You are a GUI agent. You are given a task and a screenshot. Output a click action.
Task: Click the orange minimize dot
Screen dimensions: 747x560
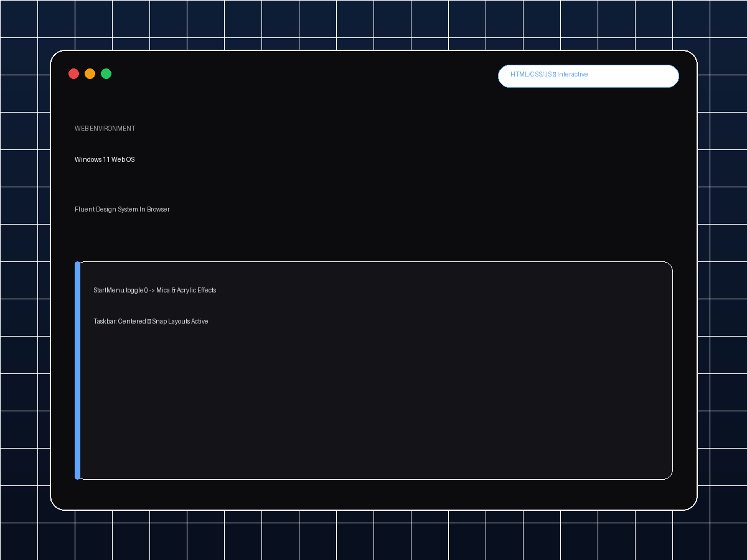(x=90, y=74)
